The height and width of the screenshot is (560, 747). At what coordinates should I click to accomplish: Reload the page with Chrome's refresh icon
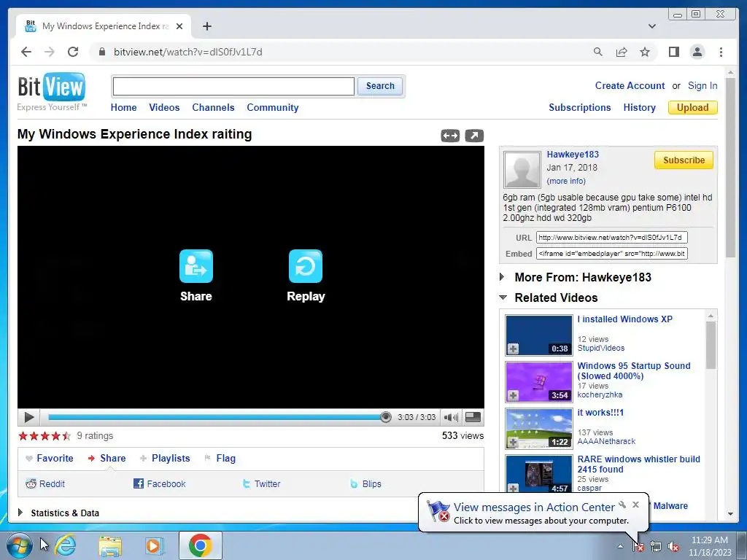click(73, 52)
